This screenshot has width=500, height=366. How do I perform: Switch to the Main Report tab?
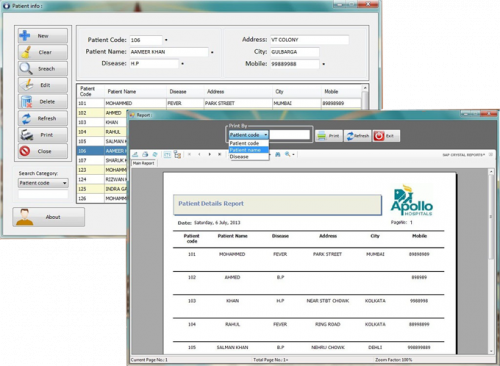pos(144,163)
